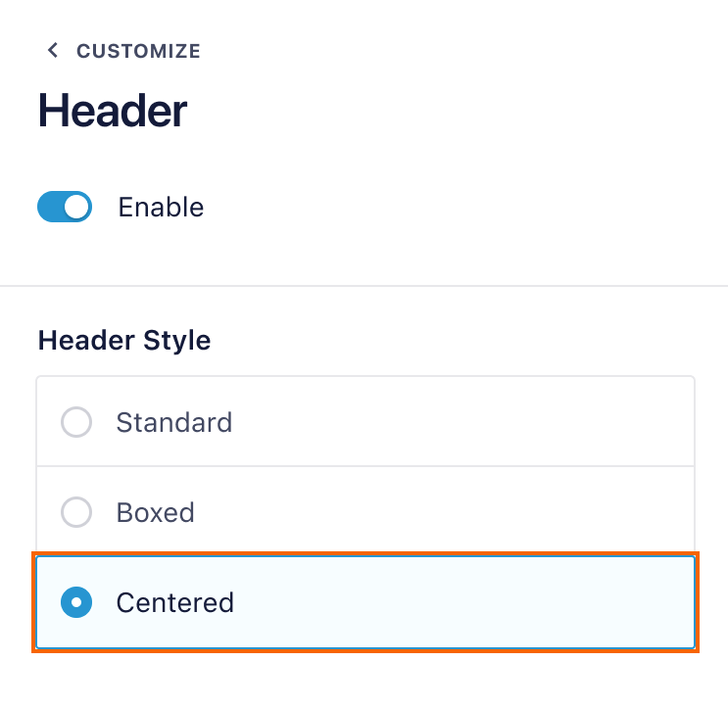Click empty space in the Standard row
Image resolution: width=728 pixels, height=708 pixels.
click(x=470, y=423)
